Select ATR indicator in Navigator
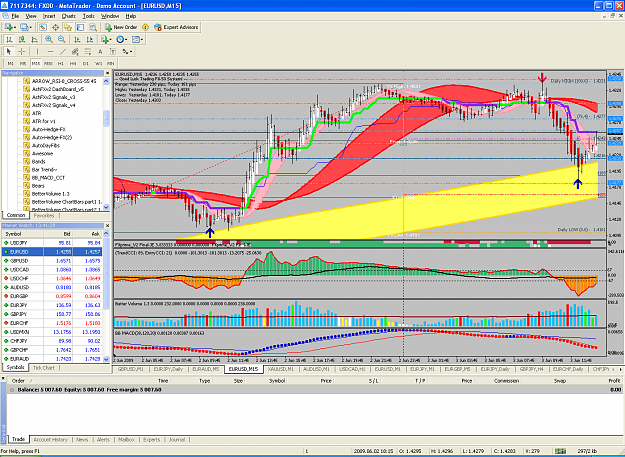 (x=36, y=113)
